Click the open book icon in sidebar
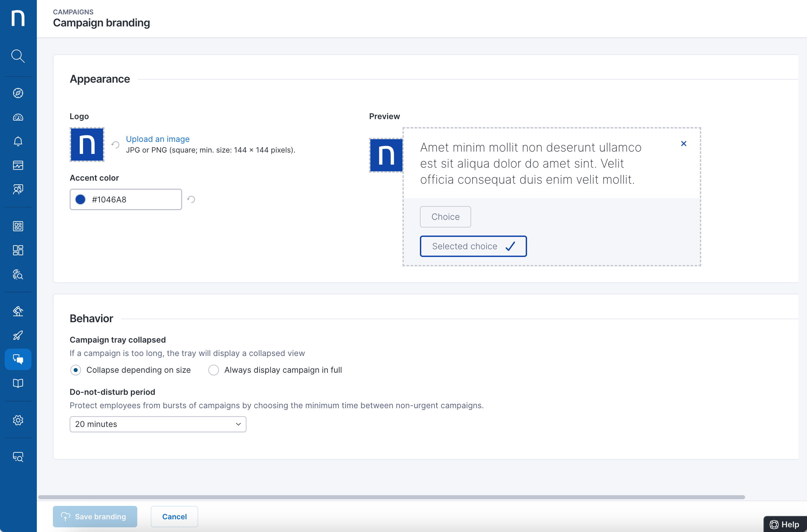 coord(18,383)
